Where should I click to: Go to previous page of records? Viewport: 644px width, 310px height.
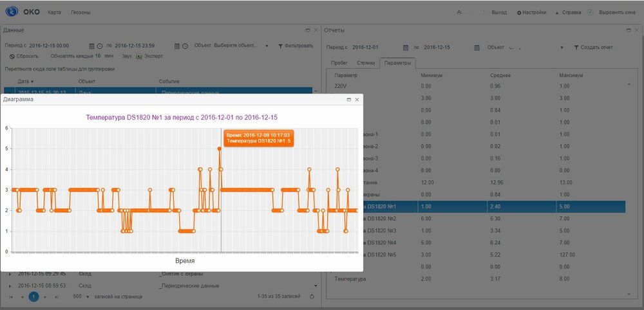(x=22, y=296)
